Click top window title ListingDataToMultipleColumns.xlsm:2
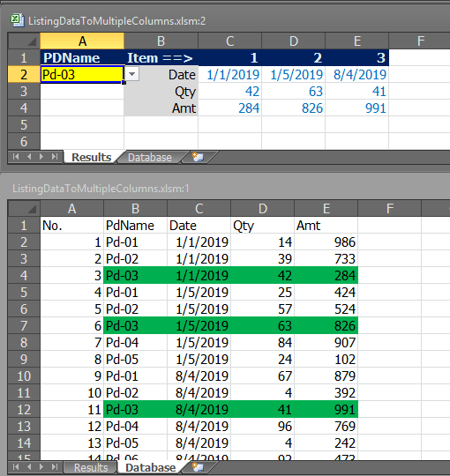Image resolution: width=450 pixels, height=476 pixels. pyautogui.click(x=117, y=21)
